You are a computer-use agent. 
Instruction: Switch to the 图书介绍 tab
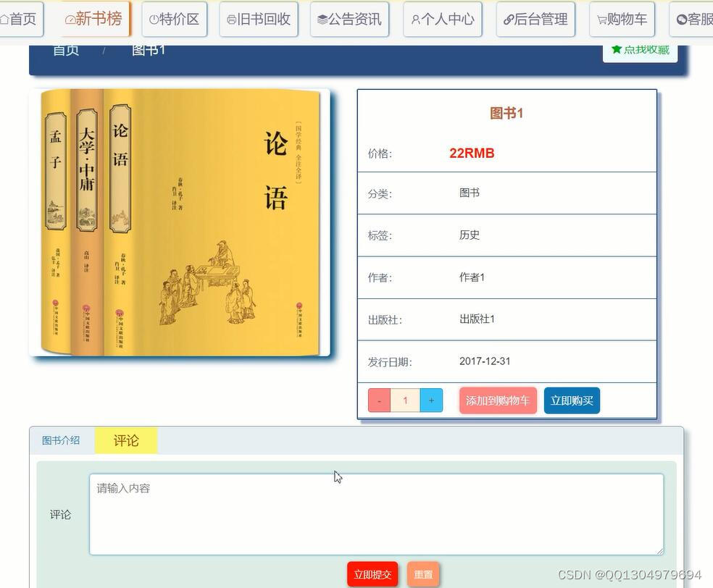[61, 440]
